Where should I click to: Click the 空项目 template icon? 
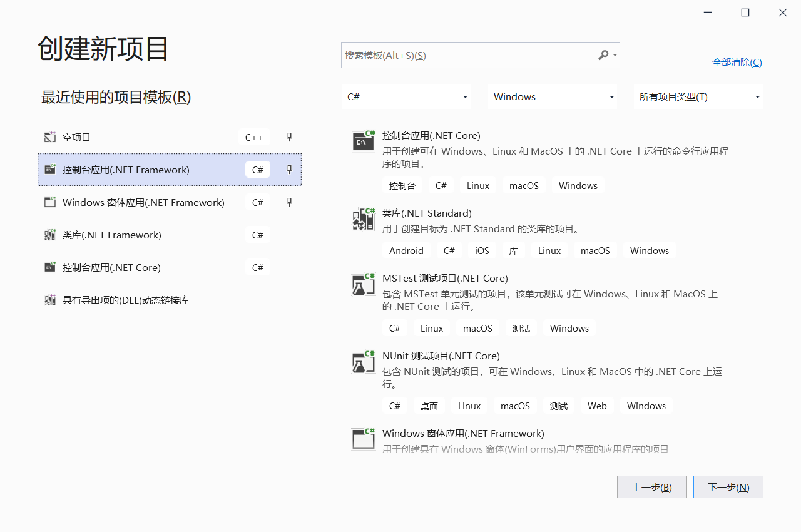(x=50, y=137)
